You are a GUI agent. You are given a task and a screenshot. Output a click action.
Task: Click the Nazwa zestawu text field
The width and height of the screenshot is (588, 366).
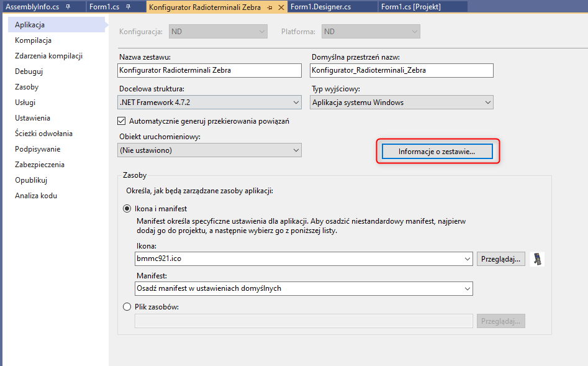click(210, 70)
